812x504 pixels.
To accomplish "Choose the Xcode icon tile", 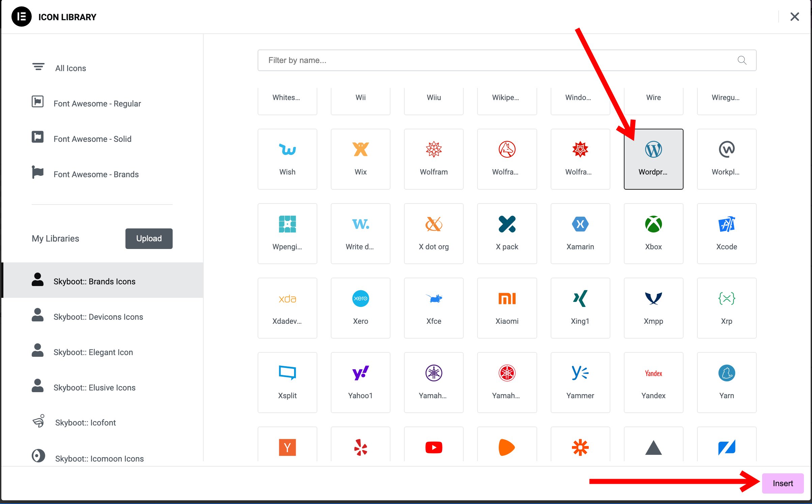I will pyautogui.click(x=726, y=233).
